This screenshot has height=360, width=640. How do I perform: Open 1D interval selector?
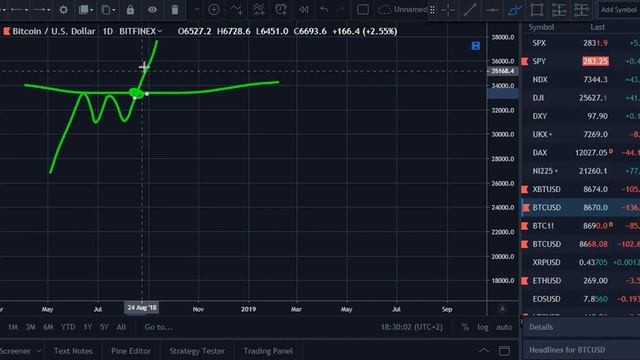coord(107,31)
